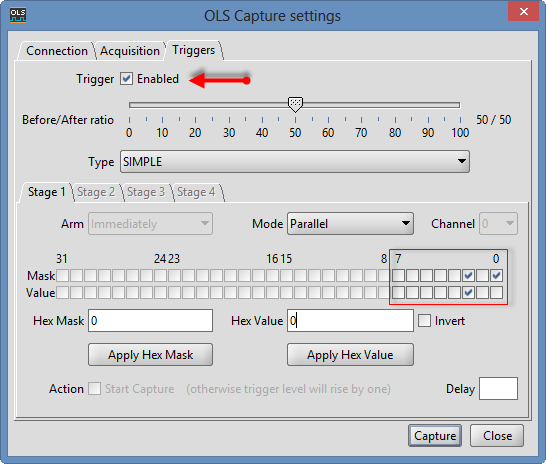Check Value bit 16 checkbox
The height and width of the screenshot is (464, 546).
tap(272, 292)
